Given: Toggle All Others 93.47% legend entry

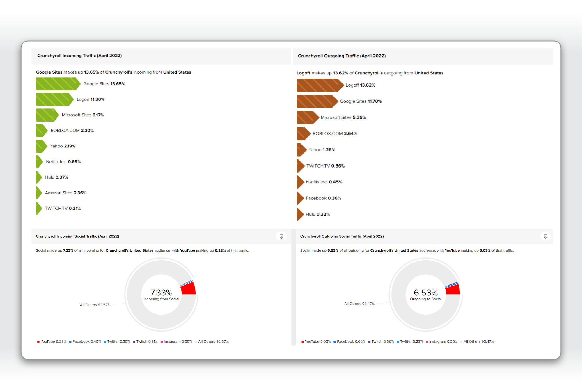Looking at the screenshot, I should pyautogui.click(x=477, y=341).
